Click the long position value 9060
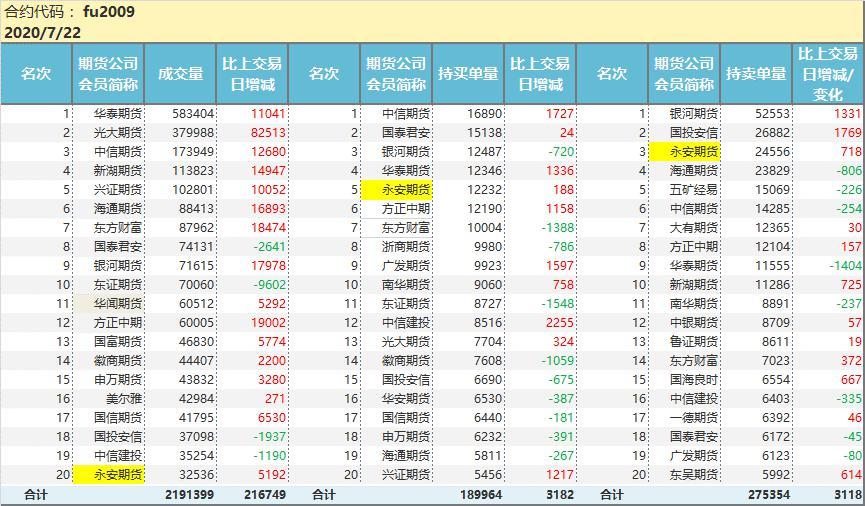Image resolution: width=865 pixels, height=506 pixels. click(x=488, y=285)
